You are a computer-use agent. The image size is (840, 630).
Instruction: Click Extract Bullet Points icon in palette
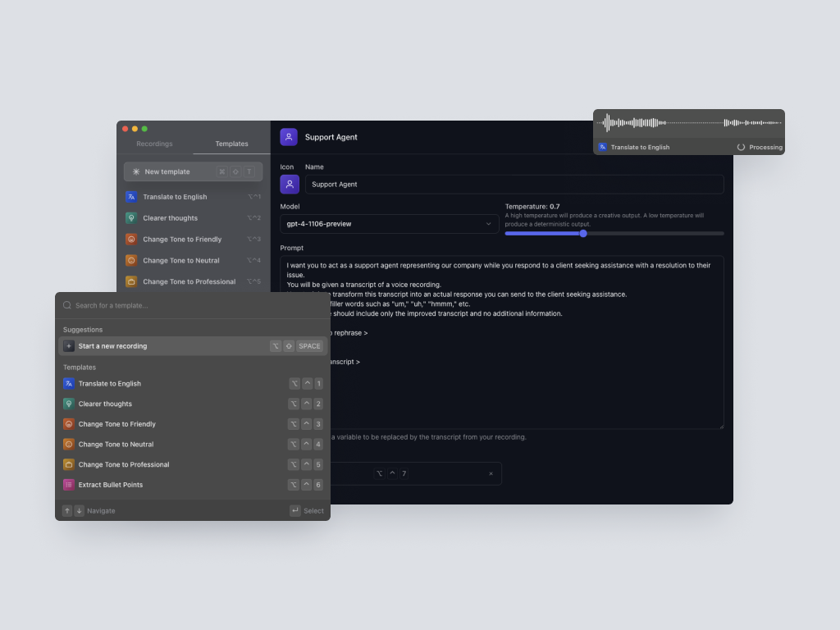click(69, 485)
